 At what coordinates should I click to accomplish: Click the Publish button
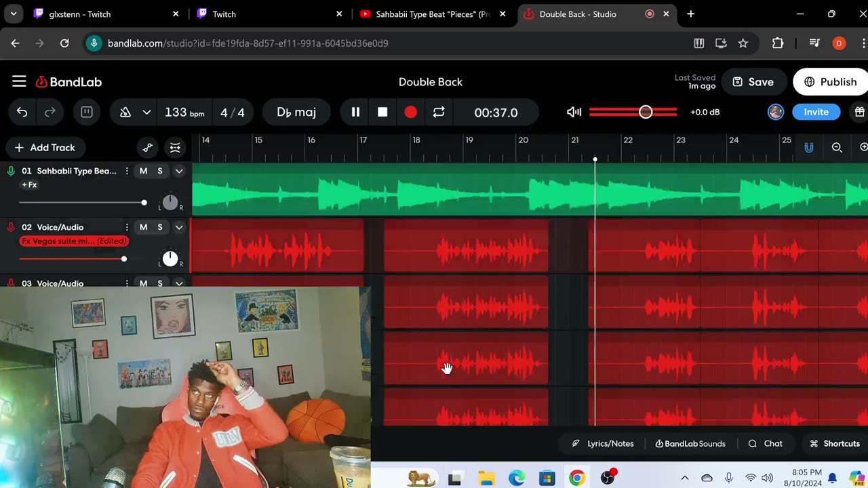(831, 82)
